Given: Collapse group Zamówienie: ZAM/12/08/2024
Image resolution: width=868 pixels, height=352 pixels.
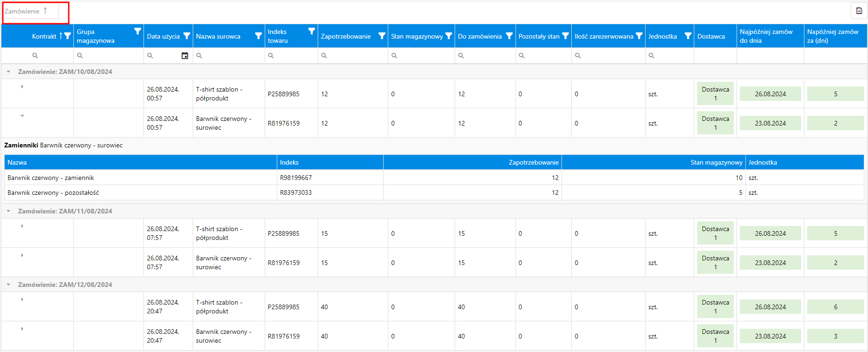Looking at the screenshot, I should pyautogui.click(x=8, y=285).
